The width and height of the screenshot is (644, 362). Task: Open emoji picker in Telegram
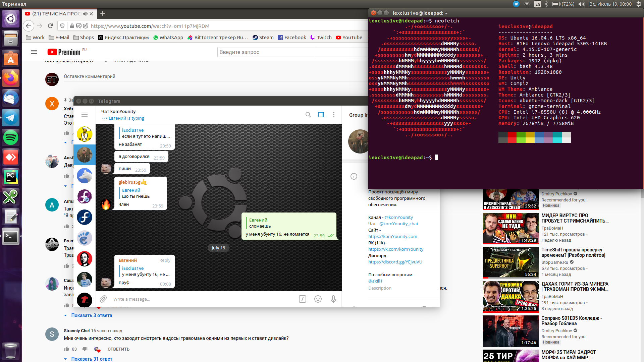pyautogui.click(x=318, y=299)
